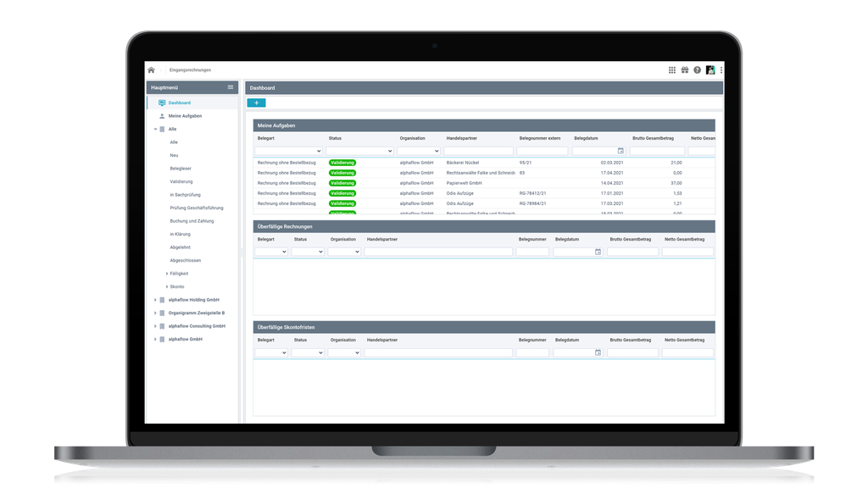
Task: Sort by Status column in Meine Aufgaben
Action: coord(335,138)
